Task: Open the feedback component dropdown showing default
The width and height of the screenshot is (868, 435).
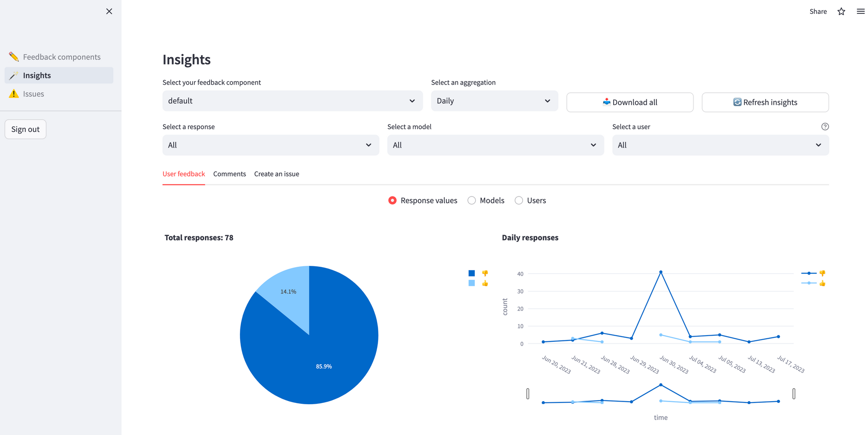Action: point(292,101)
